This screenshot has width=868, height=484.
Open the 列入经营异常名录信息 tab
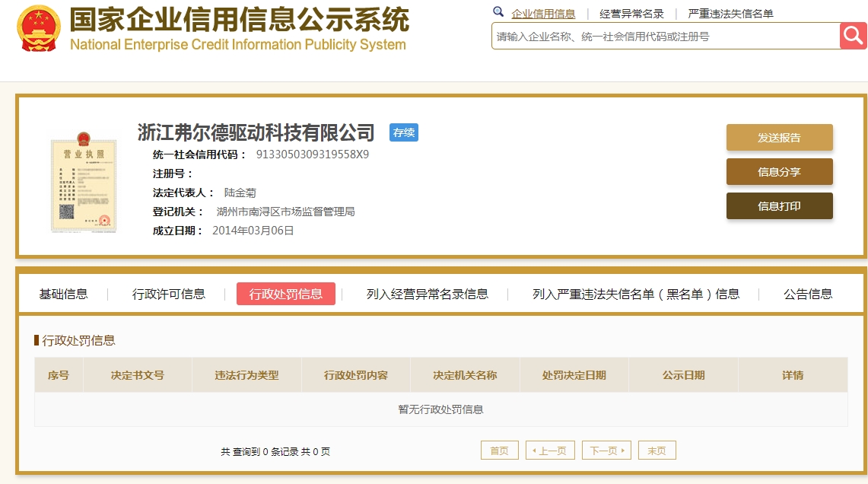pyautogui.click(x=427, y=294)
